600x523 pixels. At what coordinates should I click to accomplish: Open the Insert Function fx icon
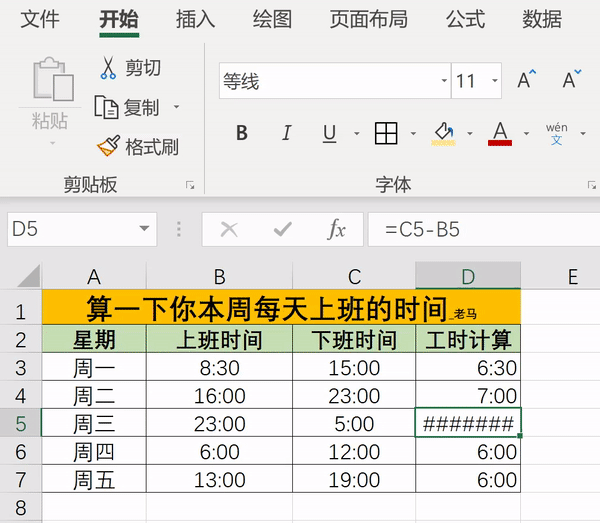pyautogui.click(x=337, y=229)
